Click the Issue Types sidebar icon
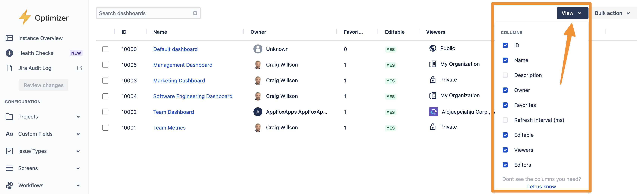The height and width of the screenshot is (194, 644). pyautogui.click(x=9, y=151)
